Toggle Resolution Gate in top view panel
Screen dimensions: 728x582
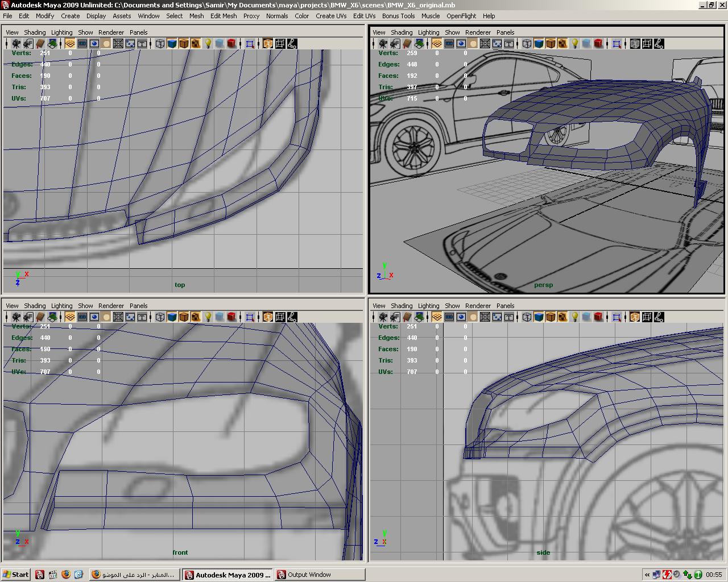(94, 44)
